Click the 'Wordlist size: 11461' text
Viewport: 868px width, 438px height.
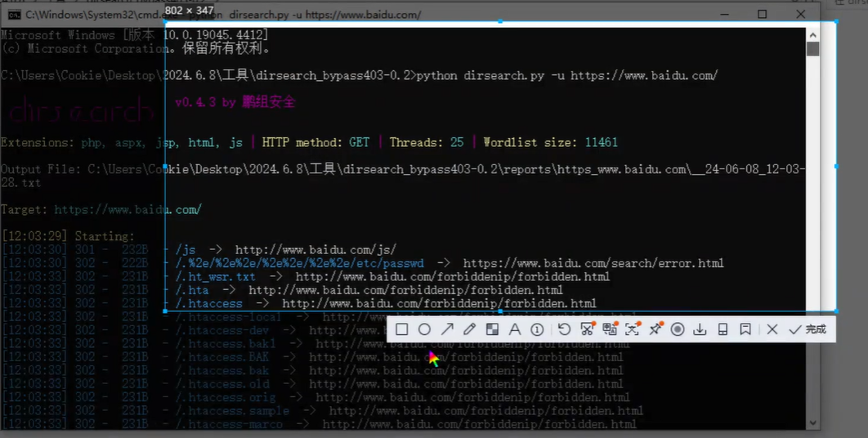click(550, 142)
